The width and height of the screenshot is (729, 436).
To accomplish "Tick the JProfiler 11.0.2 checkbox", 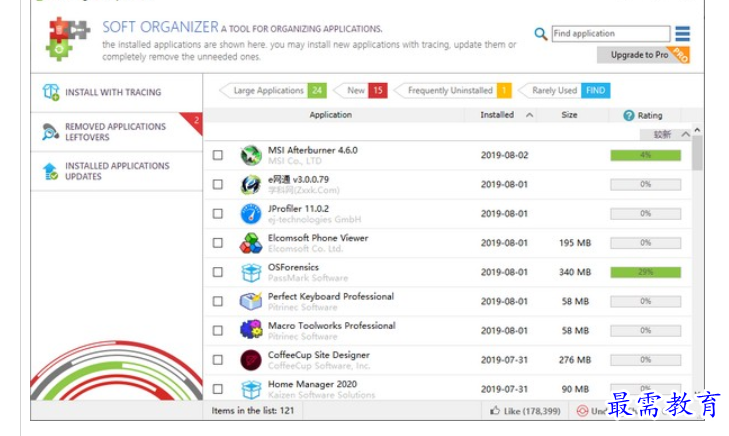I will 218,214.
